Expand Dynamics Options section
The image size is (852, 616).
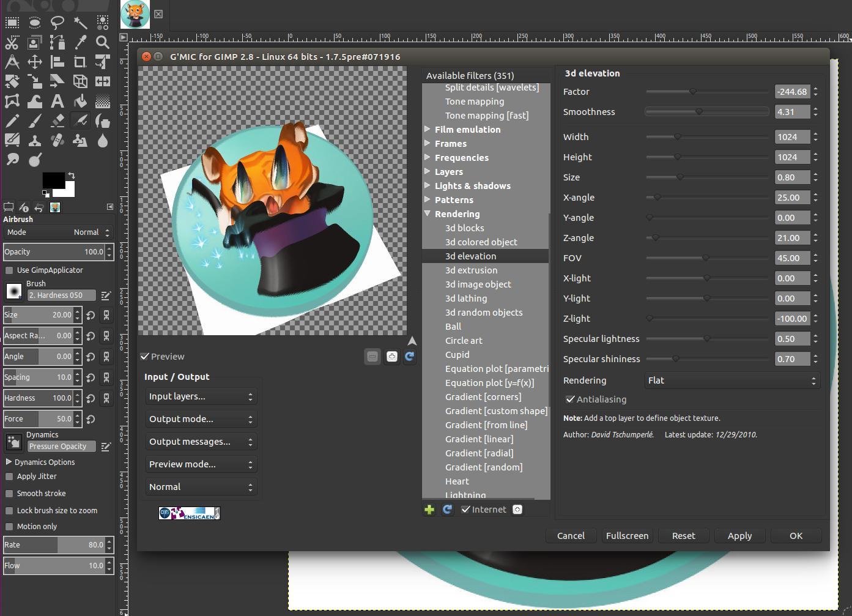(x=9, y=462)
